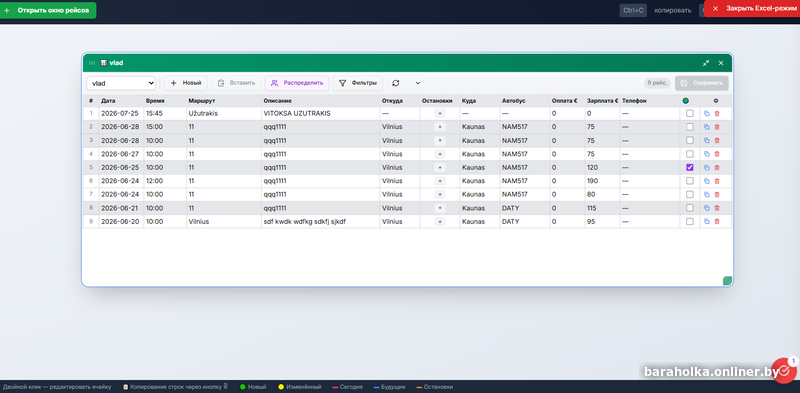The image size is (800, 393).
Task: Tick the checkbox for 2026-06-21 row
Action: click(x=690, y=208)
